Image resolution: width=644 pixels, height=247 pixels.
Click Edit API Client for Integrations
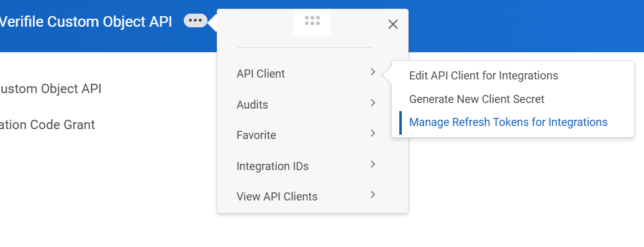point(483,76)
